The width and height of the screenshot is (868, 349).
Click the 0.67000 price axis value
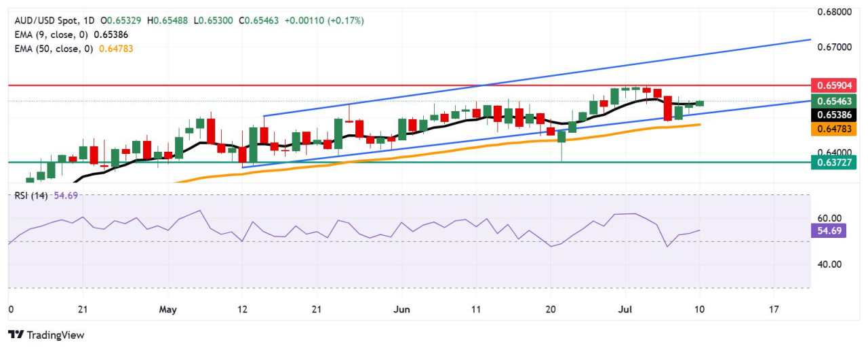click(834, 47)
